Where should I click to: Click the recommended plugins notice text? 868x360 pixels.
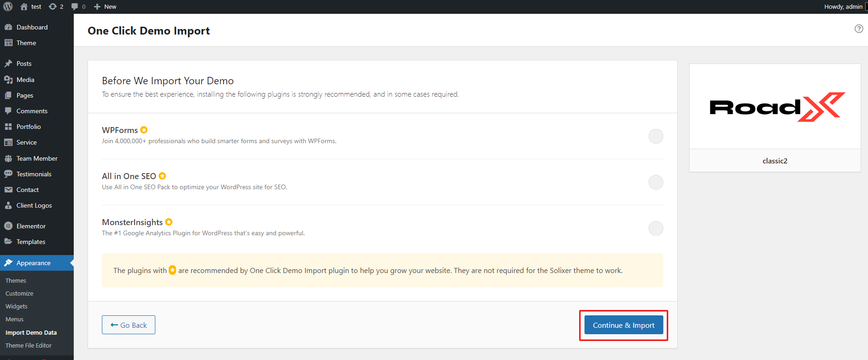368,270
